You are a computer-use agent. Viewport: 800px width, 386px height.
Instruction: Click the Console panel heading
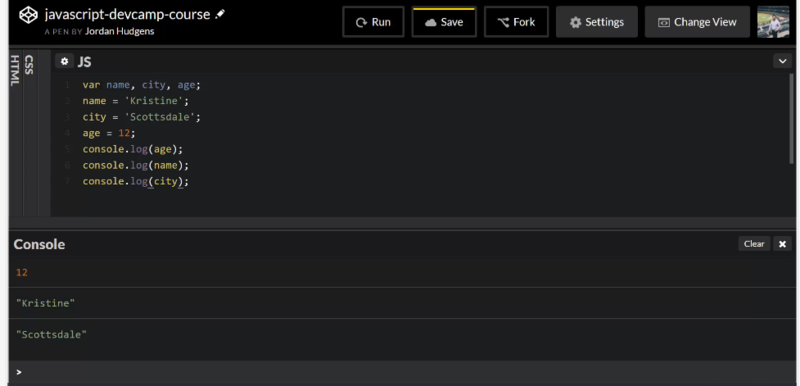pyautogui.click(x=39, y=244)
